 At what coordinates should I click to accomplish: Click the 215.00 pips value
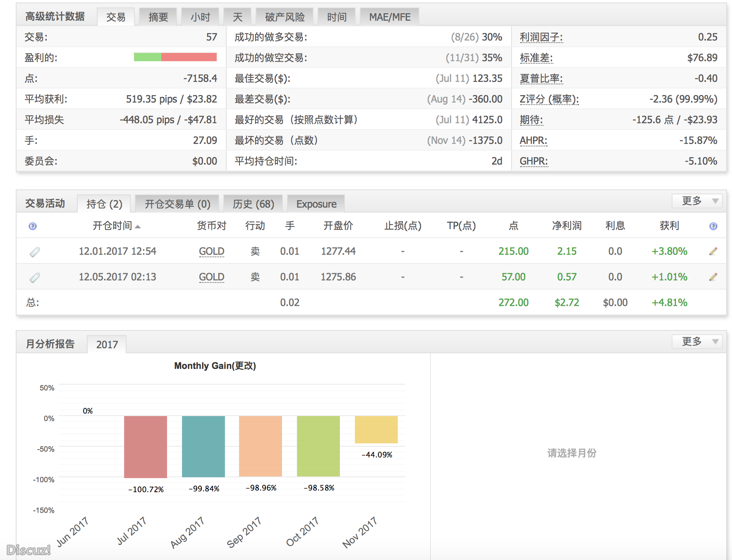coord(513,251)
